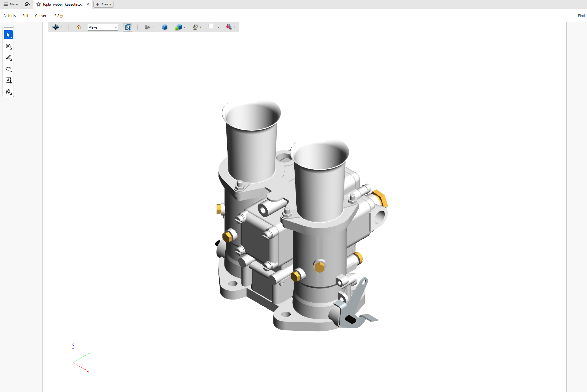
Task: Open the background color swatch
Action: click(211, 26)
